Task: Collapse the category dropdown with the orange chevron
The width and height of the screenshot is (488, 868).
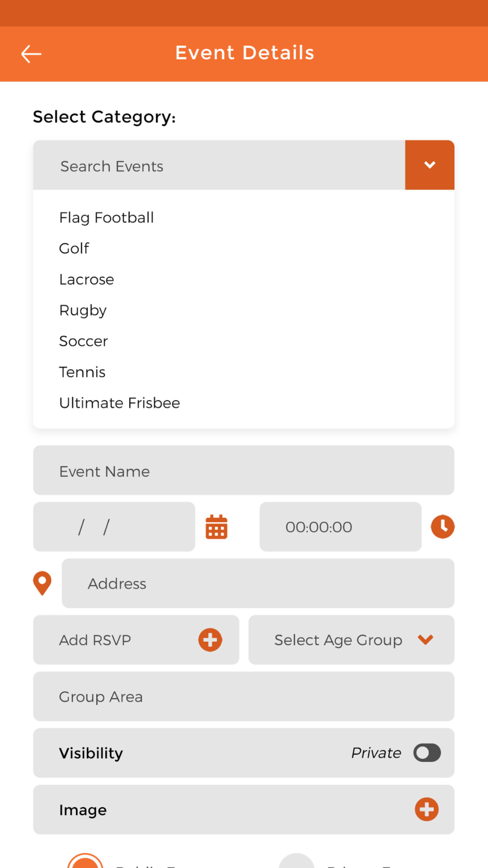Action: (x=430, y=165)
